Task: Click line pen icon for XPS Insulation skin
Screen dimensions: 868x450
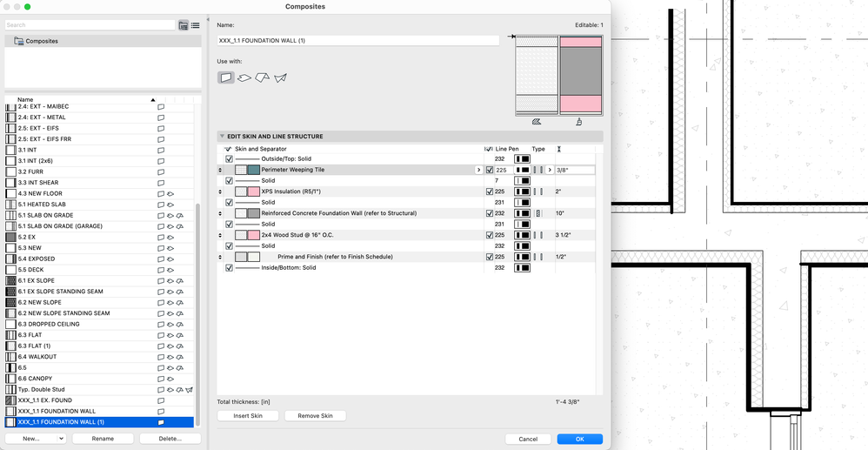Action: (x=522, y=191)
